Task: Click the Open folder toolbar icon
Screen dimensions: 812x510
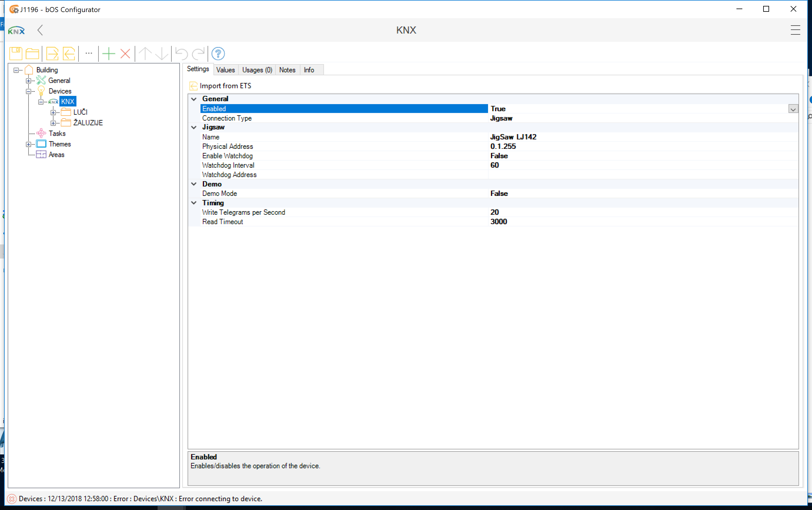Action: pos(32,54)
